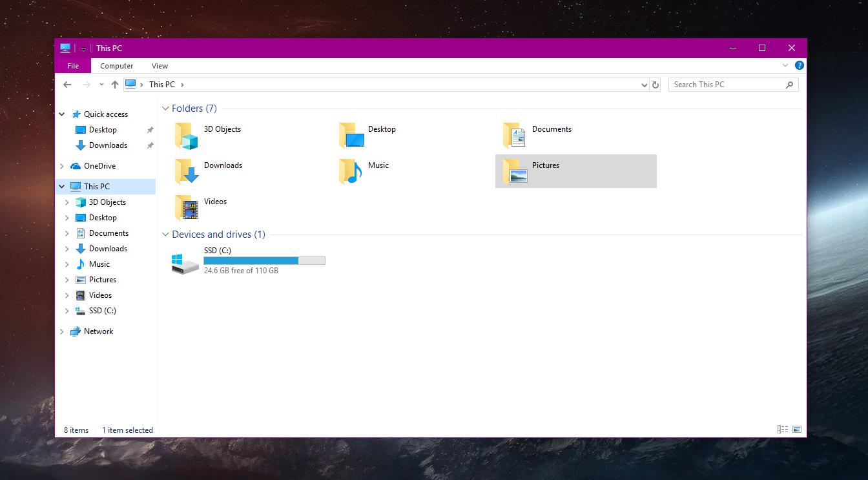The image size is (868, 480).
Task: Open the 3D Objects folder icon
Action: coord(185,136)
